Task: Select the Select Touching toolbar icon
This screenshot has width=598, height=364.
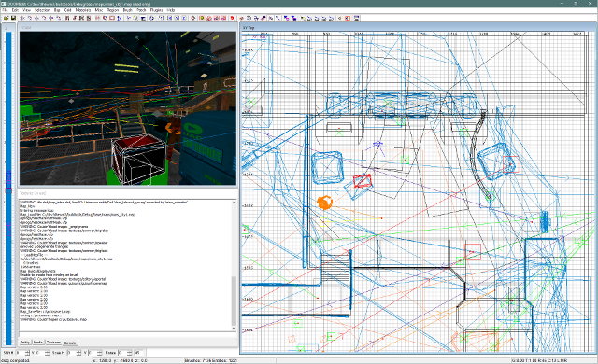Action: pyautogui.click(x=75, y=18)
